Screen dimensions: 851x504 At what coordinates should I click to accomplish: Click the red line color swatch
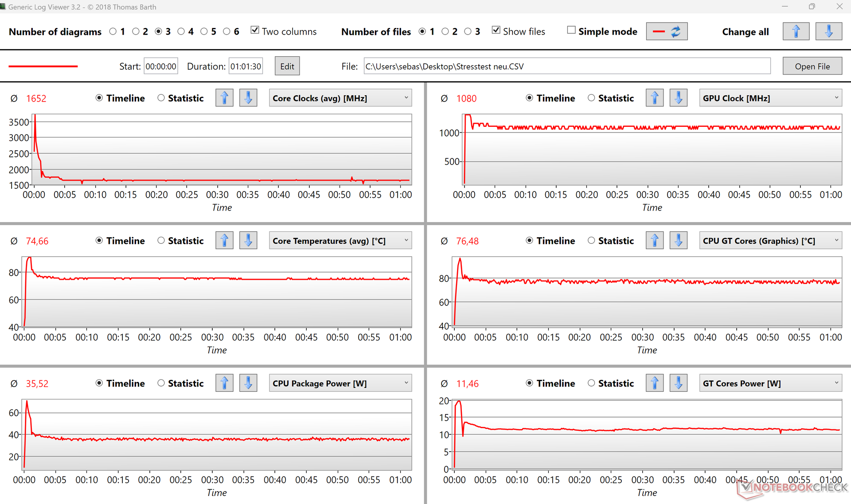pyautogui.click(x=43, y=66)
